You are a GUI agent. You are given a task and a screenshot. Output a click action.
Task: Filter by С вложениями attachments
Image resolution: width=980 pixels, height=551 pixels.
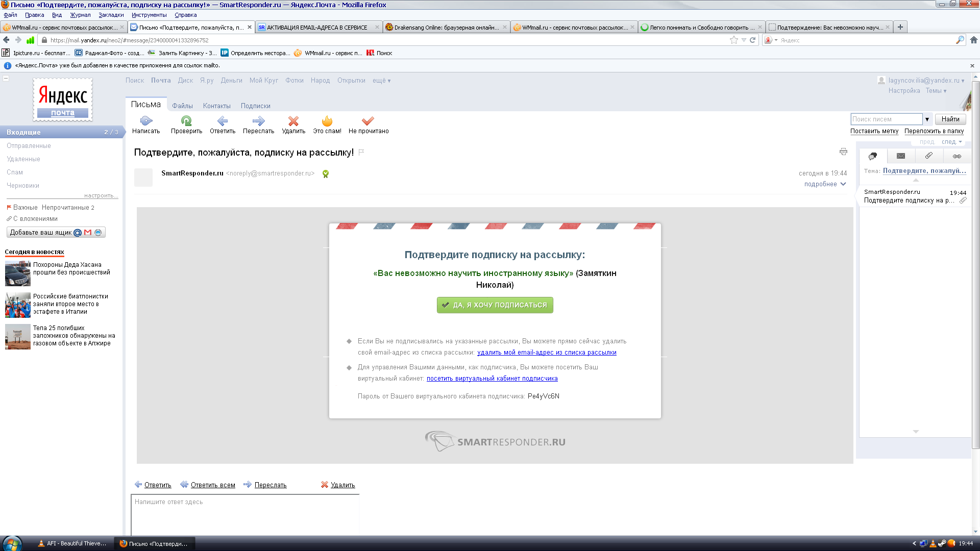tap(35, 219)
